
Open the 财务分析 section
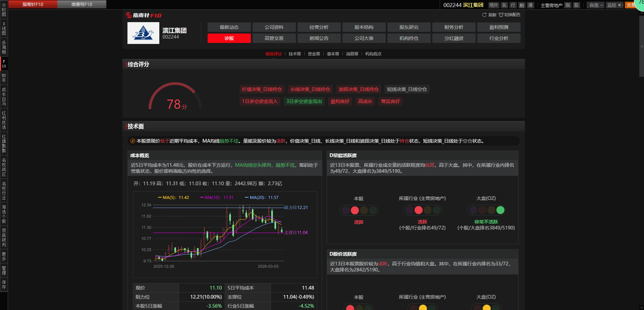(454, 27)
